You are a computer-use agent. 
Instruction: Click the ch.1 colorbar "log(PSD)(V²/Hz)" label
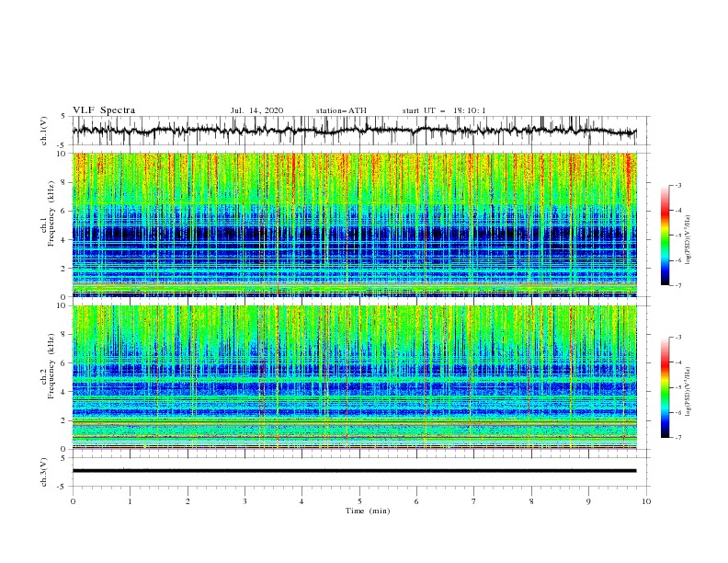[688, 239]
